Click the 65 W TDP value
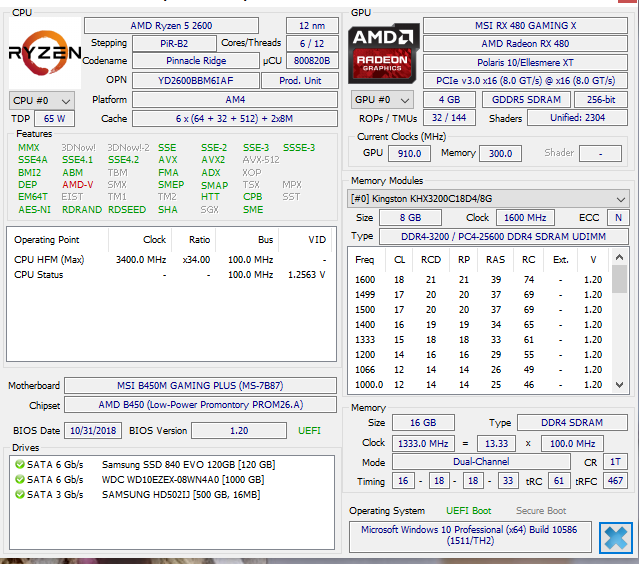The height and width of the screenshot is (564, 639). 54,119
